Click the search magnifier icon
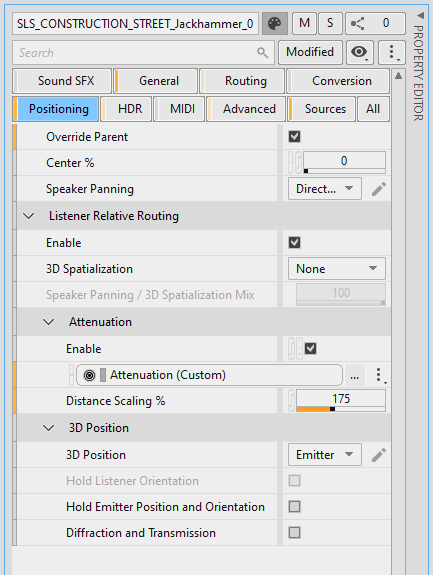Viewport: 433px width, 575px height. (262, 53)
